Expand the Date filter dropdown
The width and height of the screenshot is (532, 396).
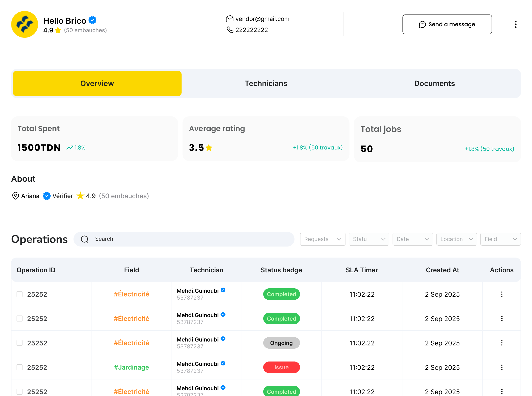[413, 239]
